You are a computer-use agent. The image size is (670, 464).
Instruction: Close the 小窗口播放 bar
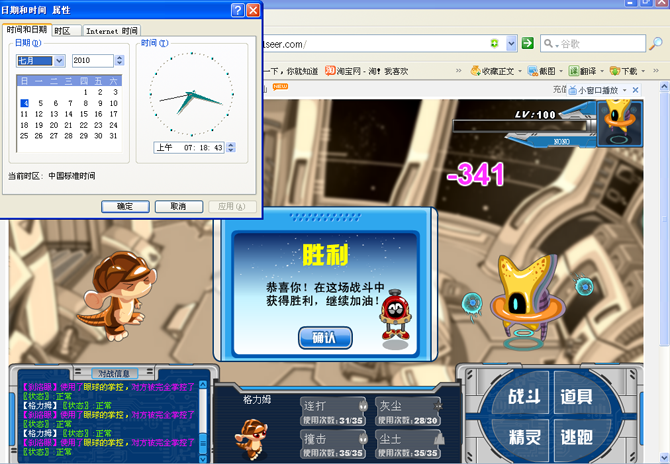pyautogui.click(x=635, y=90)
